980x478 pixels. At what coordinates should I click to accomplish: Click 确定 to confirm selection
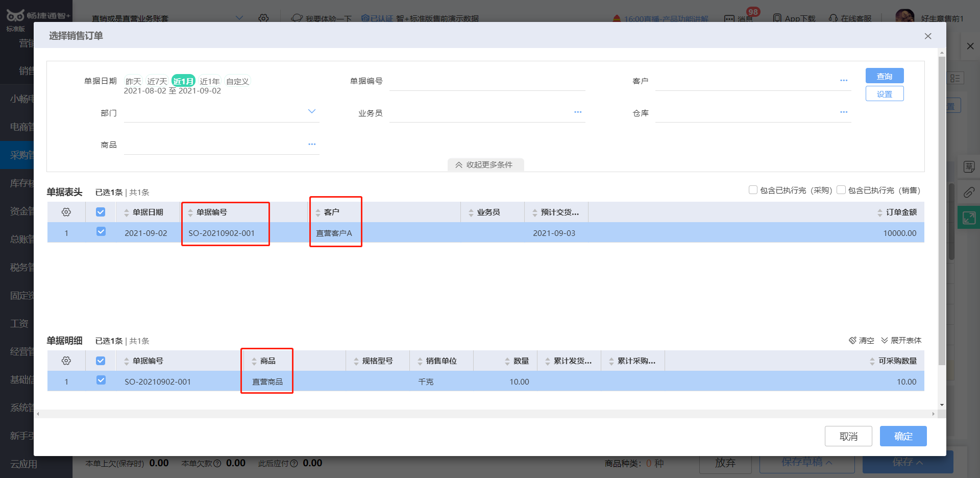click(903, 436)
